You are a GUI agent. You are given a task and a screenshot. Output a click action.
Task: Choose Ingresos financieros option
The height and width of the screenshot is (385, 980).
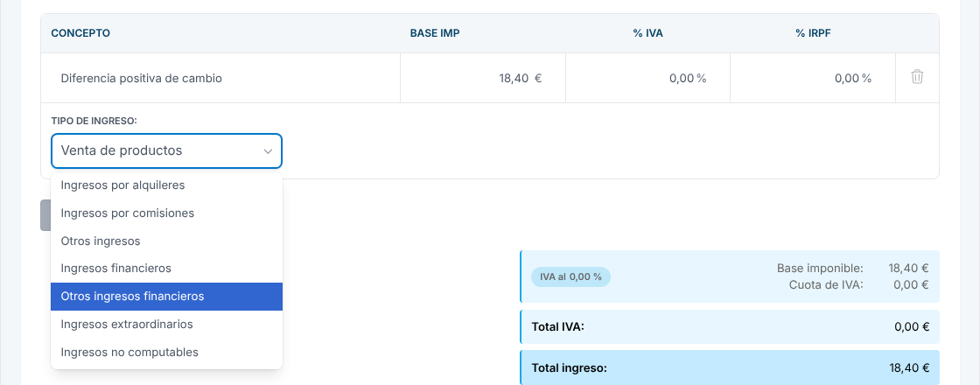pyautogui.click(x=166, y=269)
